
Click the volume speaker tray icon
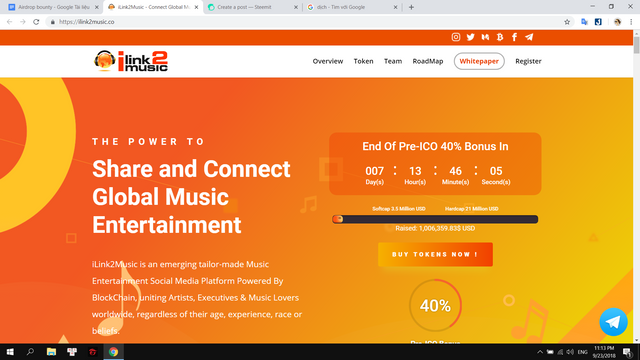click(x=570, y=352)
